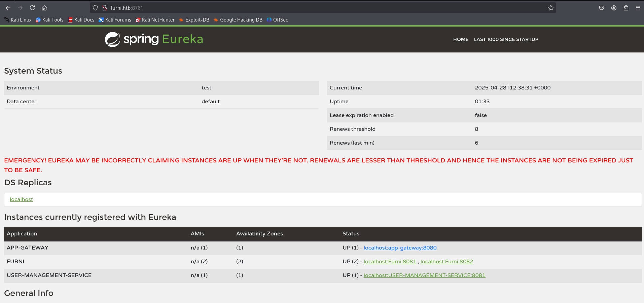Reload the page with the refresh icon
Screen dimensions: 644x303
coord(32,8)
